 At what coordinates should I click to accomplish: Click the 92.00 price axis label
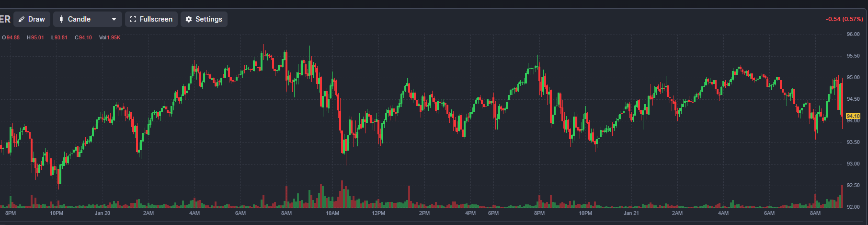(x=853, y=207)
